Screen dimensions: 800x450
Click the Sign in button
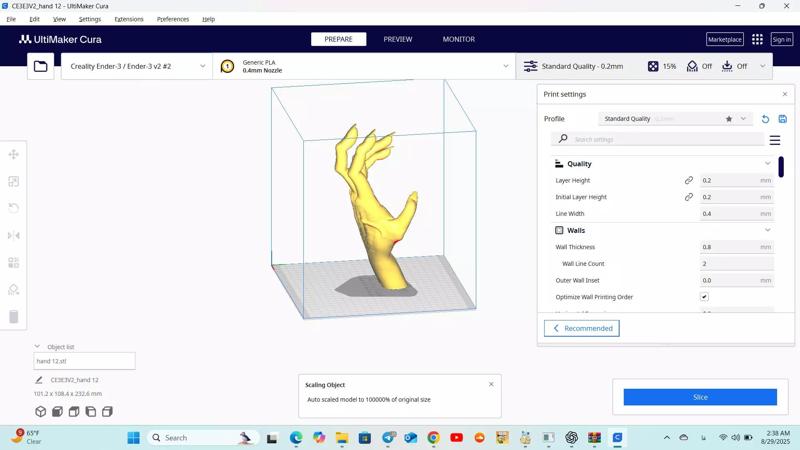781,39
